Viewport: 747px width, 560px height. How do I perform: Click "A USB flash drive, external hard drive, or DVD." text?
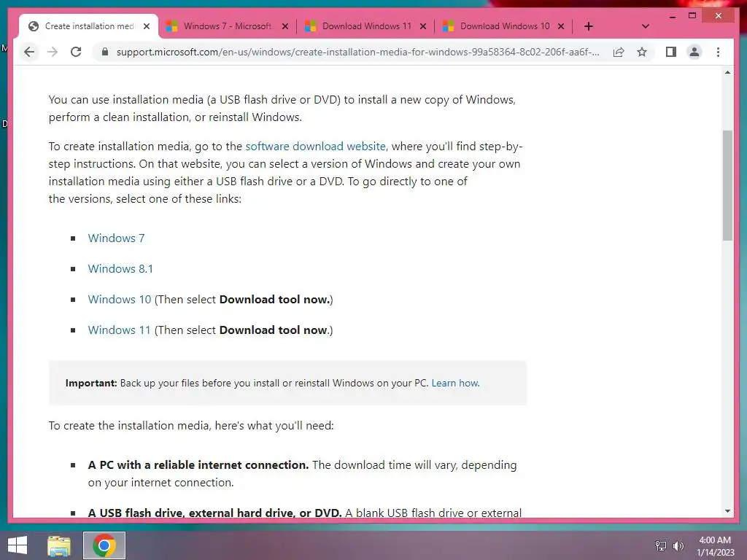(x=215, y=513)
